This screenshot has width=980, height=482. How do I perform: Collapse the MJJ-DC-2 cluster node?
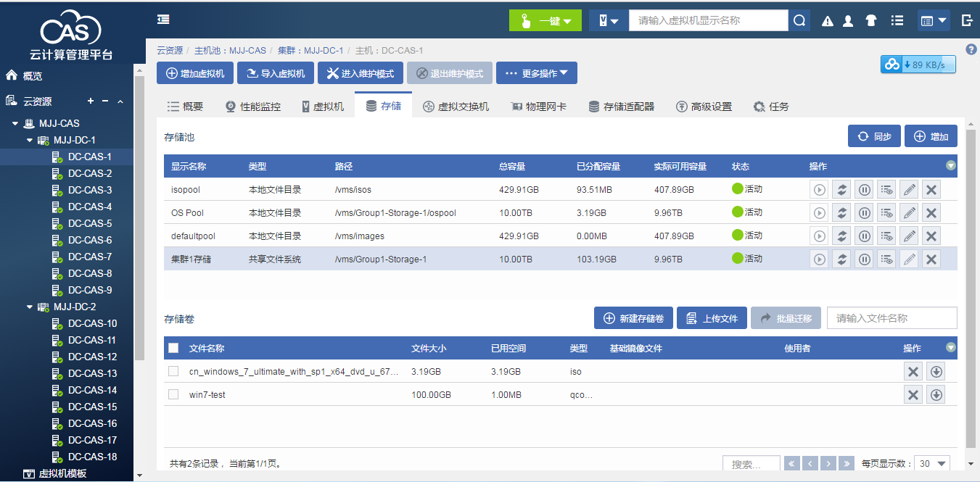(x=30, y=307)
